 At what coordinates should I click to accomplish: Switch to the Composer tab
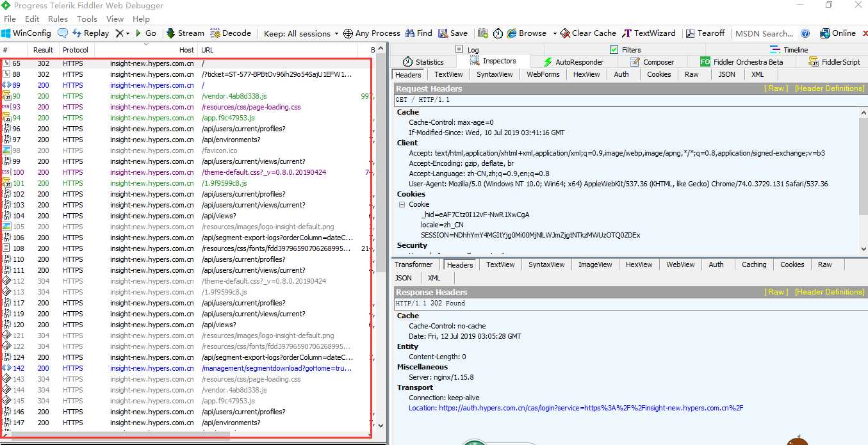click(x=652, y=62)
